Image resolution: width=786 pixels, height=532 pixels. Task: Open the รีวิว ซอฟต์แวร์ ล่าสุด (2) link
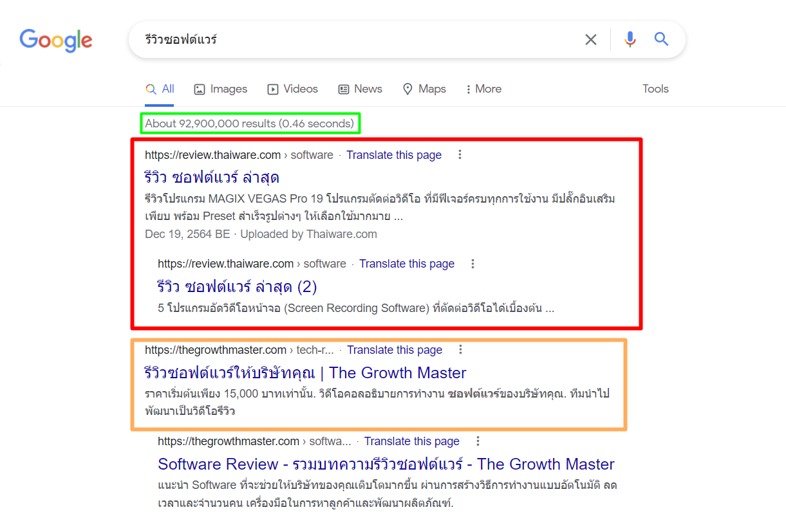237,286
